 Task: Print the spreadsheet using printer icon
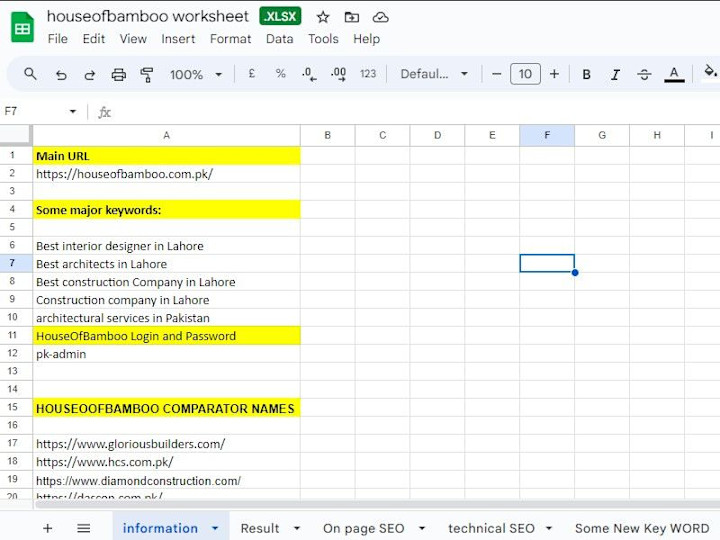(118, 74)
